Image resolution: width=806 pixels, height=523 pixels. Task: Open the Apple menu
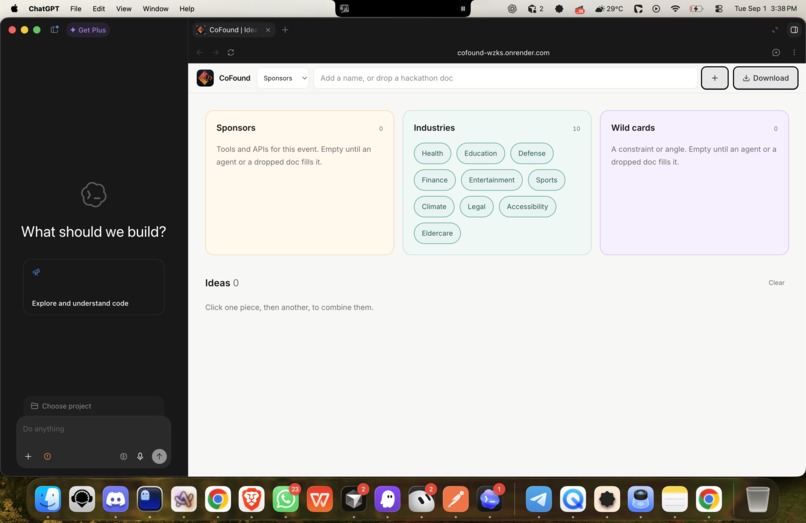pos(14,9)
